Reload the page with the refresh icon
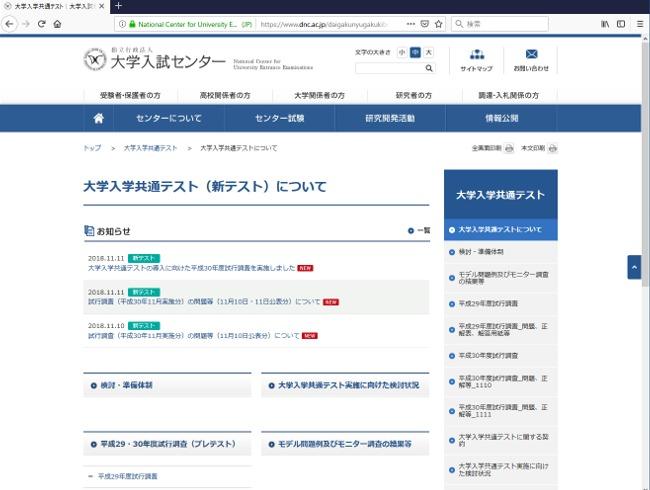The image size is (650, 490). click(41, 24)
